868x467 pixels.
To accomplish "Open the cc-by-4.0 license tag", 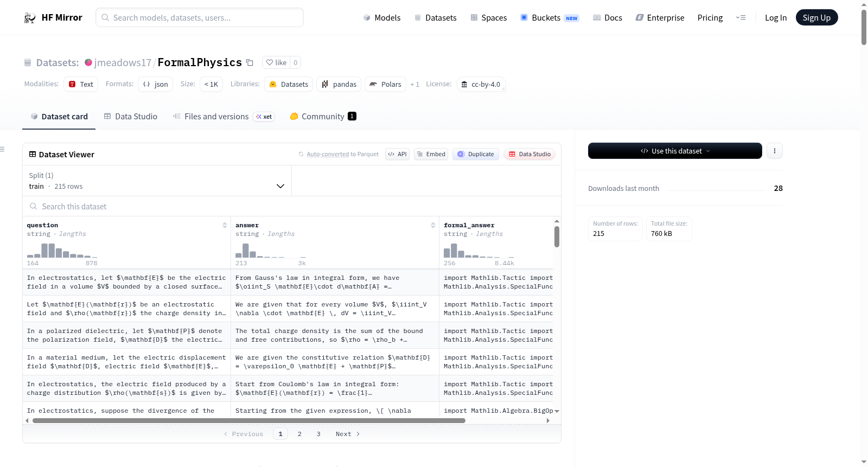I will click(x=481, y=84).
